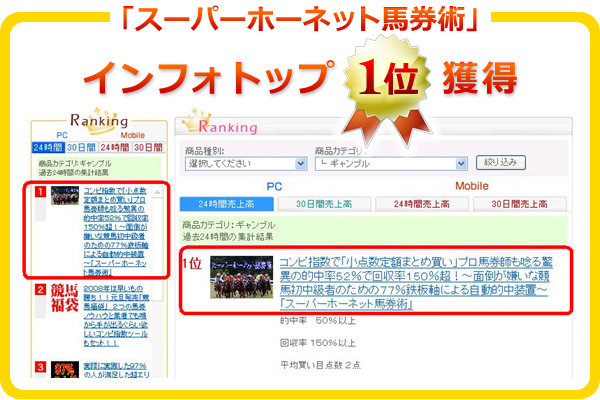Select the PC 24時間売上高 tab
This screenshot has width=600, height=400.
(227, 204)
